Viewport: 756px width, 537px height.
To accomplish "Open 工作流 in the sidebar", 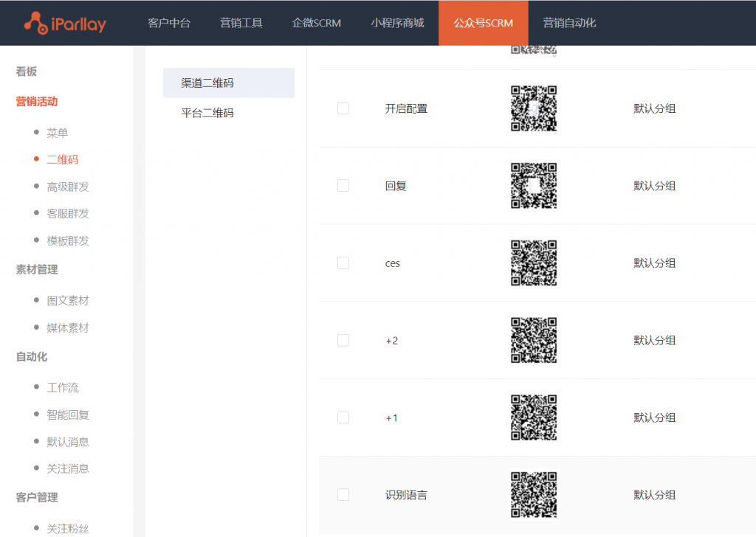I will click(63, 388).
